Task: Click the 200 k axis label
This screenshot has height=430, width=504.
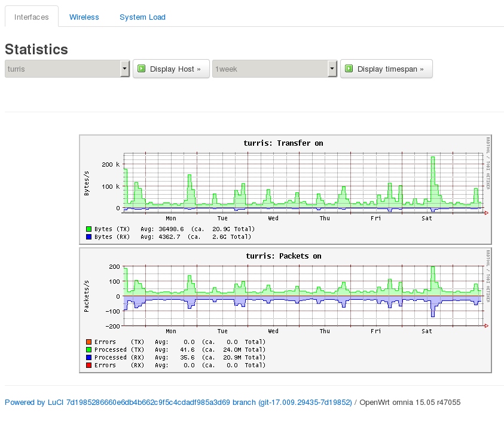Action: pos(111,164)
